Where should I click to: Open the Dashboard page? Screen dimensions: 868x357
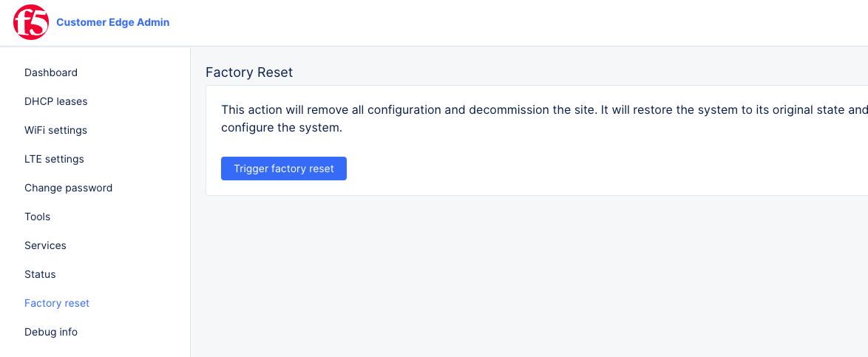coord(51,72)
